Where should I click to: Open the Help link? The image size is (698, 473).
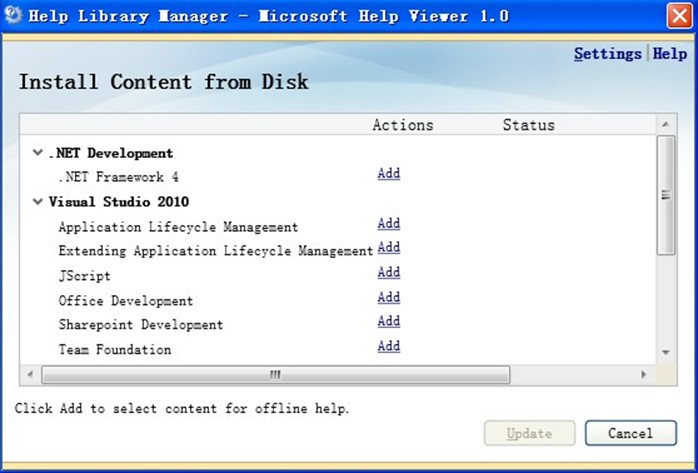pyautogui.click(x=670, y=54)
